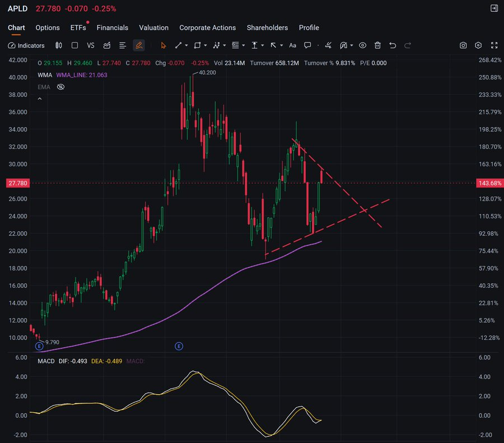The height and width of the screenshot is (443, 504).
Task: Toggle the highlighted drawing pencil tool
Action: [x=139, y=45]
